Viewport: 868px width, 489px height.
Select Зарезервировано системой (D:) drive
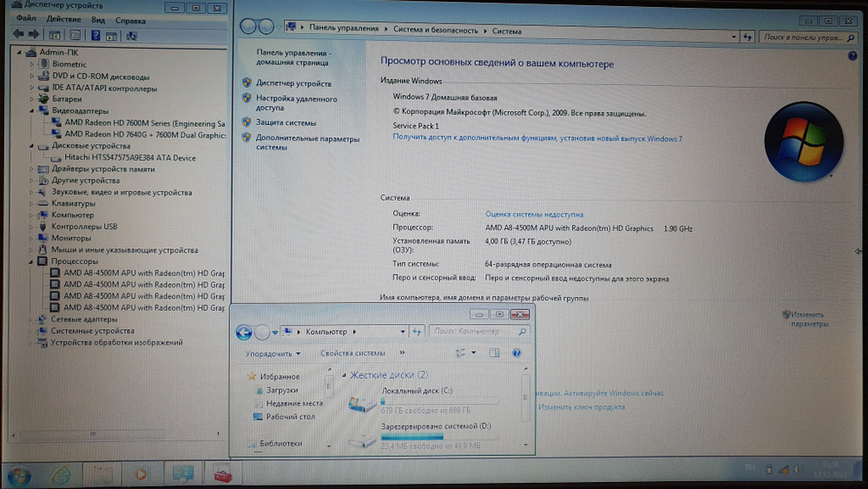pos(424,436)
